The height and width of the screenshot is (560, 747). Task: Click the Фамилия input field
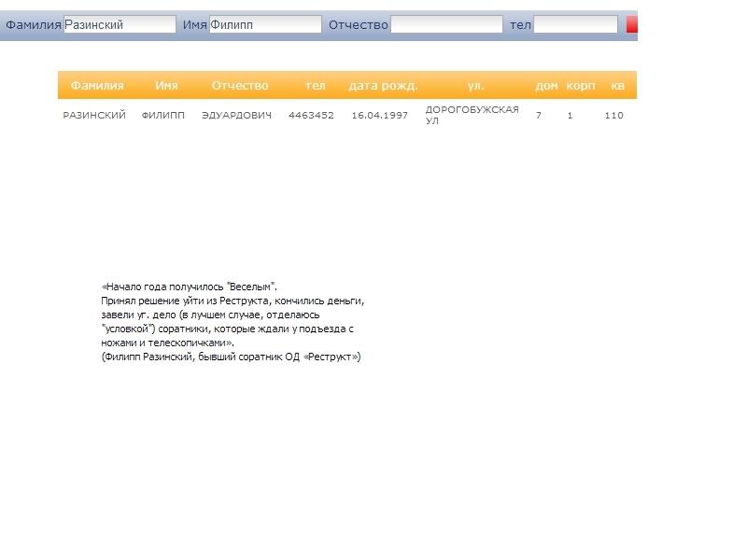(120, 25)
